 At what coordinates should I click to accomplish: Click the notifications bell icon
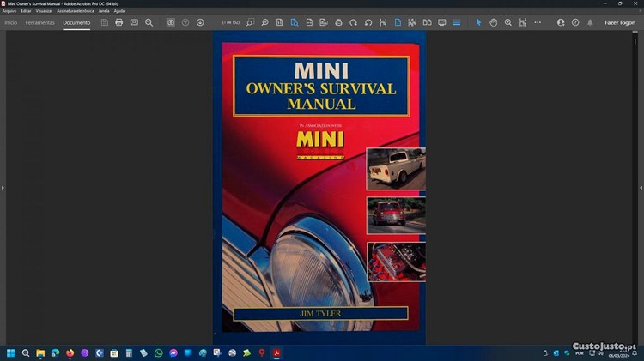(590, 22)
